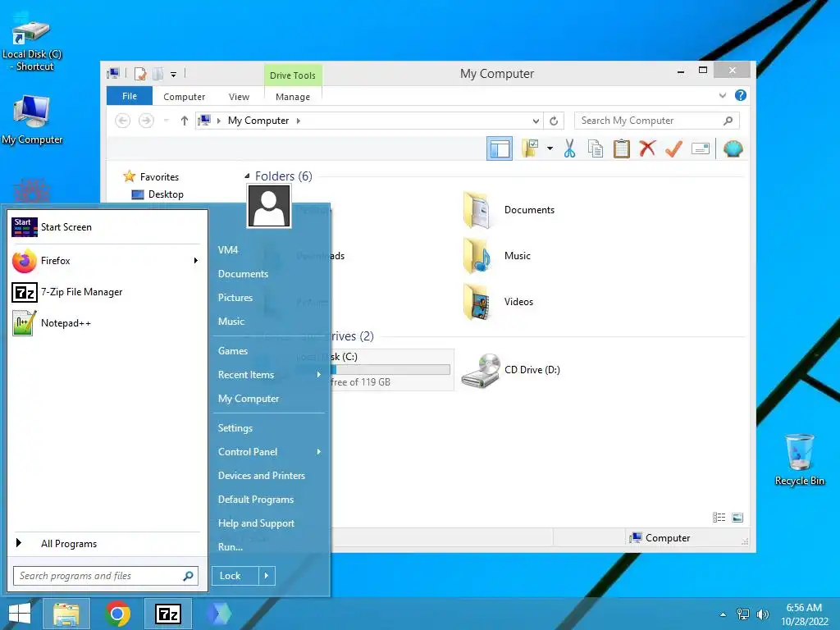Open Settings from Start menu
The image size is (840, 630).
(x=235, y=428)
